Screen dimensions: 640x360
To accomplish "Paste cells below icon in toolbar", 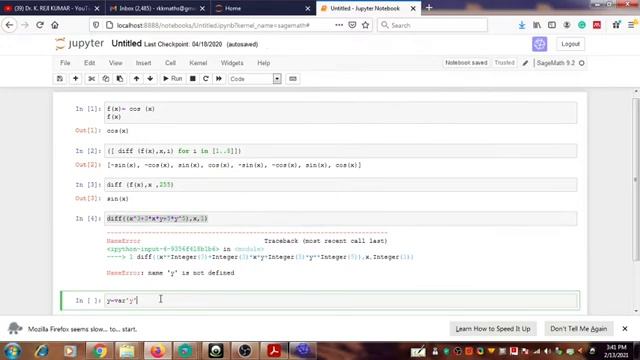I will coord(120,79).
